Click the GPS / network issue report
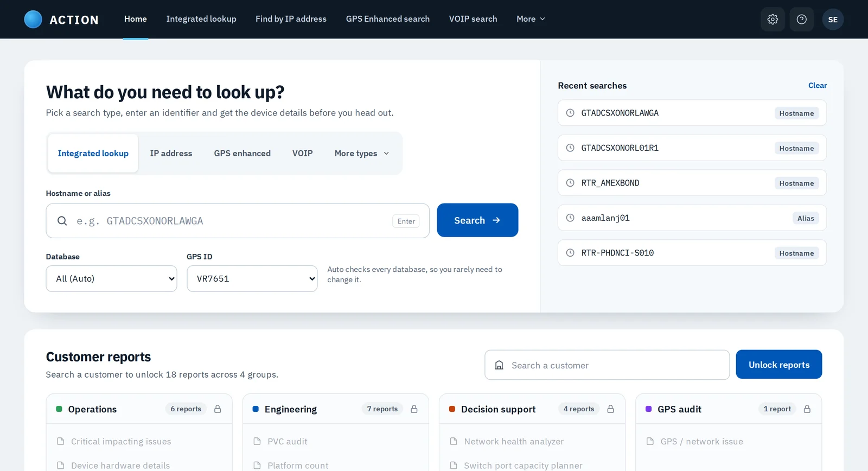 tap(701, 442)
